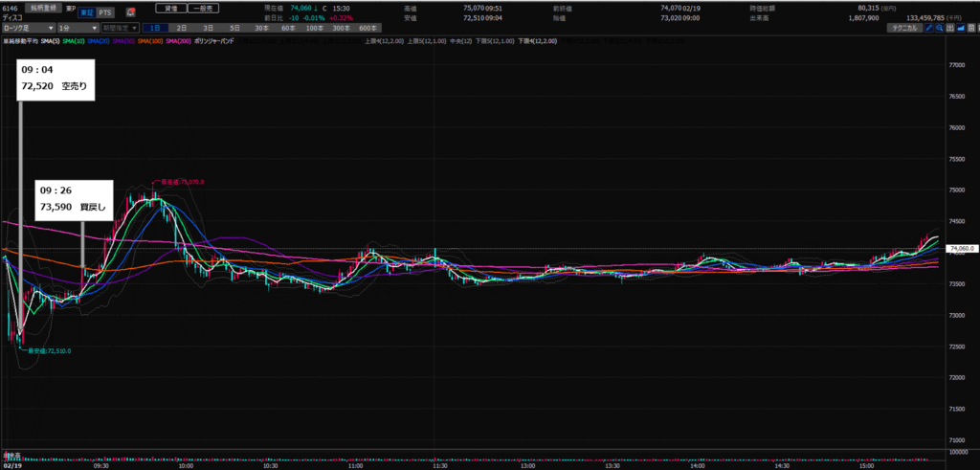Click the 貸借 button
Image resolution: width=980 pixels, height=470 pixels.
171,8
